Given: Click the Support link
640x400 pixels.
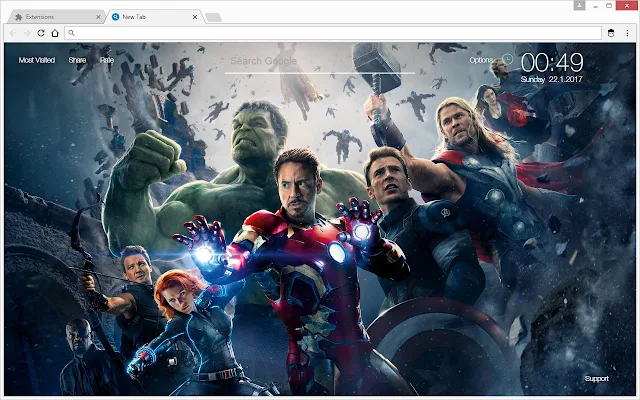Looking at the screenshot, I should point(596,378).
